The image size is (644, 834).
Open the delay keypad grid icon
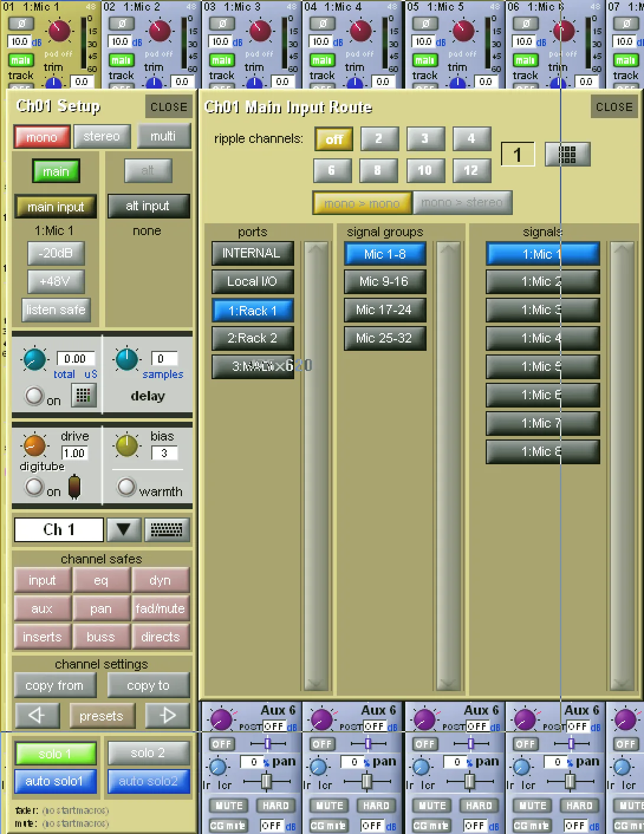point(84,395)
